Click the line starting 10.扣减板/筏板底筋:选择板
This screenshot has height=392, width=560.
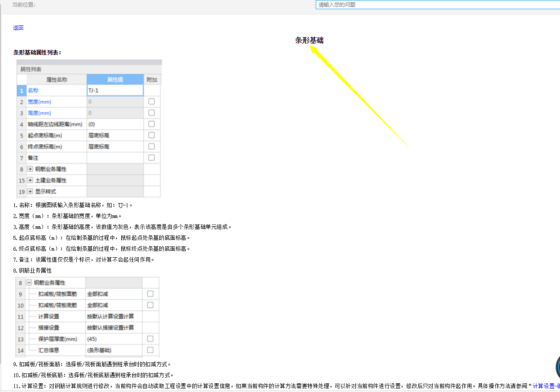(93, 375)
